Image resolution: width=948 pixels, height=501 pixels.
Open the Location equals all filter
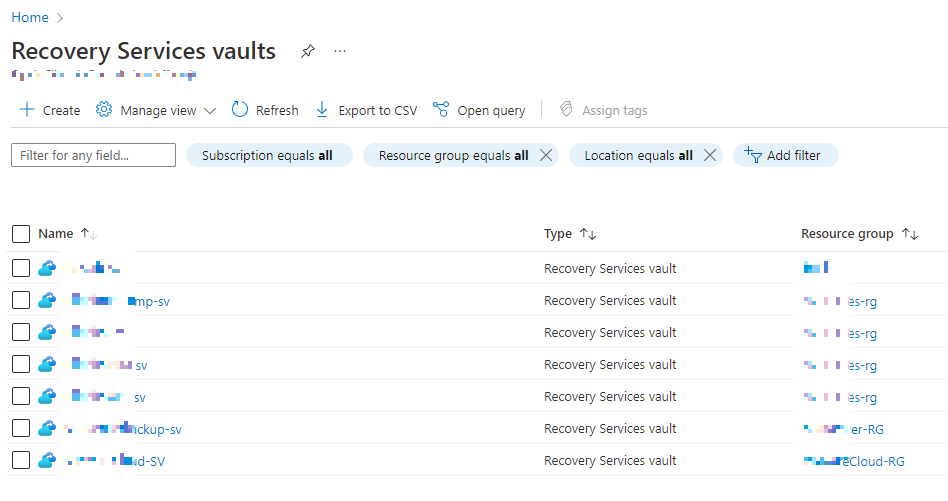click(638, 155)
